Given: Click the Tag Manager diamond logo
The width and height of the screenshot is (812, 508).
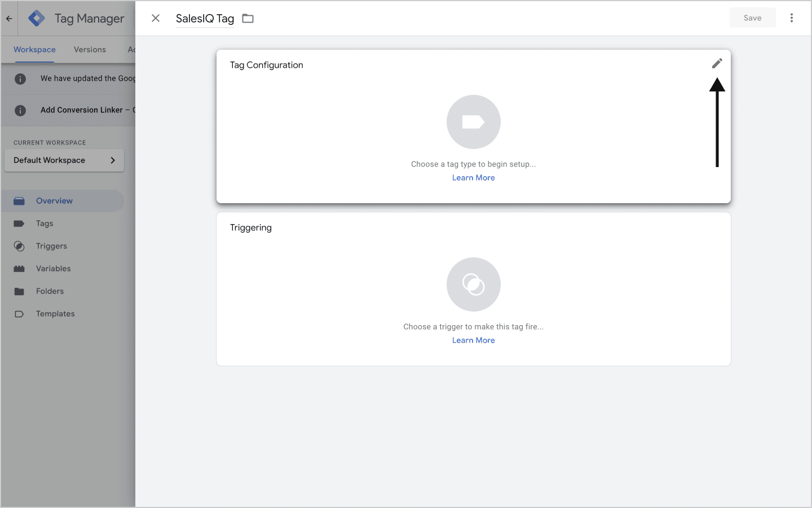Looking at the screenshot, I should 37,18.
